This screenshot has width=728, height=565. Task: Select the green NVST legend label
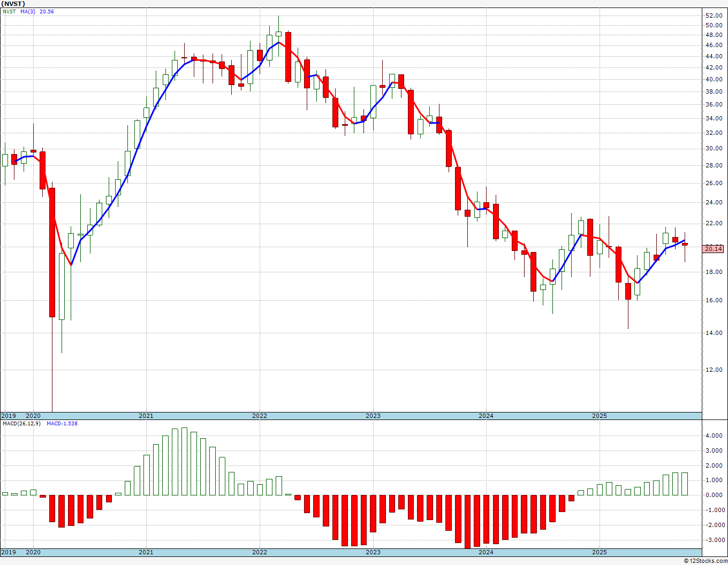[9, 11]
